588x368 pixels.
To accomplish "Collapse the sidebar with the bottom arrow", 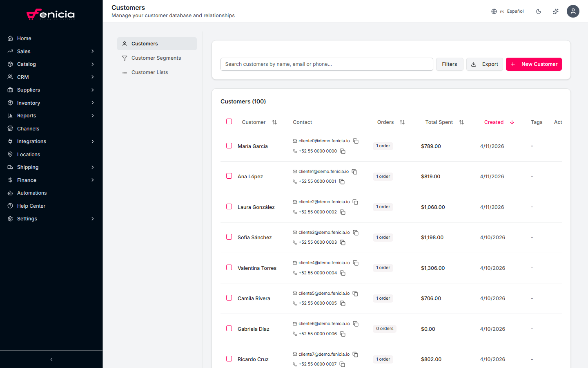I will click(51, 359).
